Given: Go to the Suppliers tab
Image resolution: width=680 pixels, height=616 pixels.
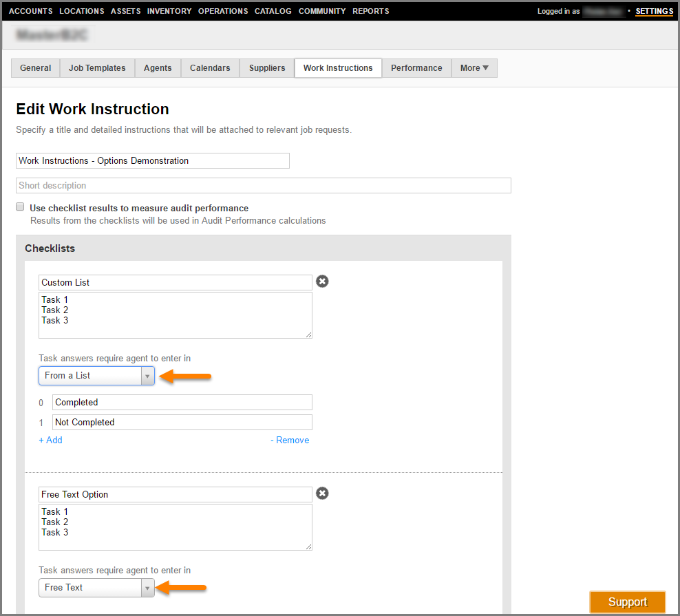Looking at the screenshot, I should [267, 68].
